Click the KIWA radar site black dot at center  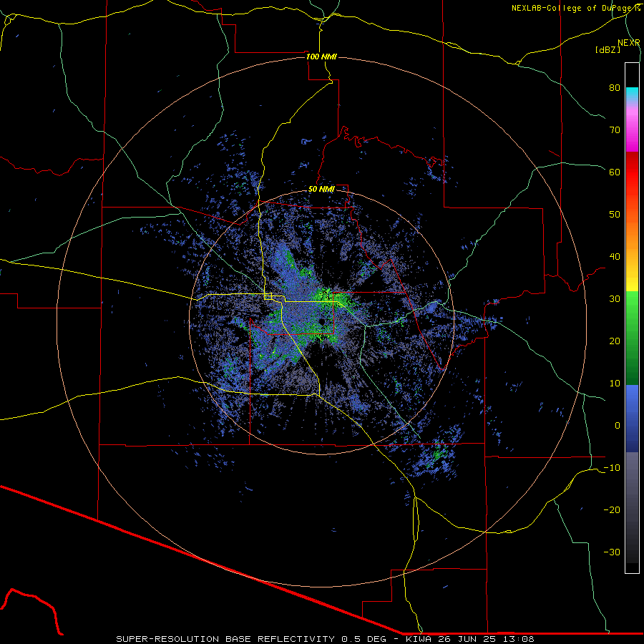[321, 321]
